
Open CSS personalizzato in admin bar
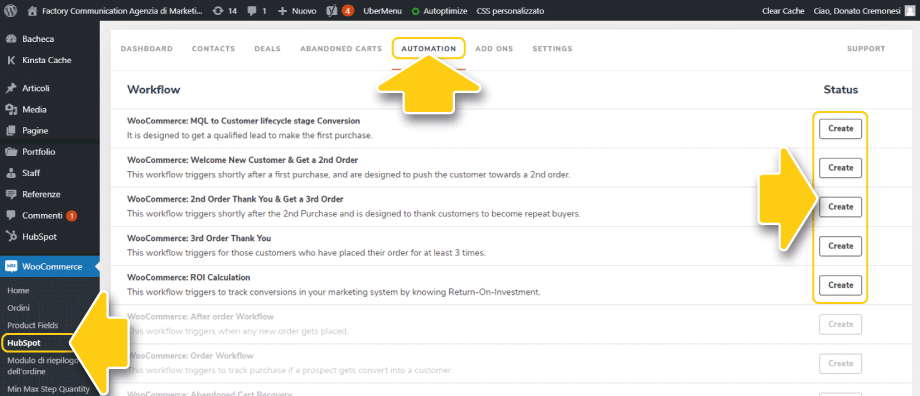pyautogui.click(x=510, y=11)
